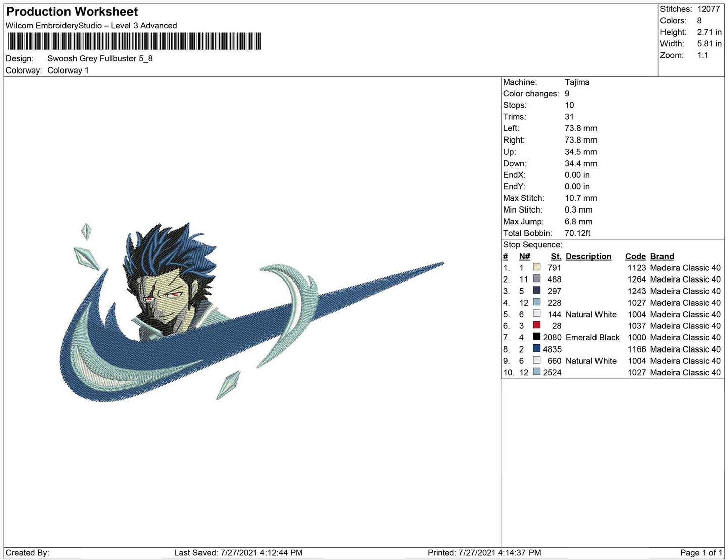Select the Left value "73.8 mm"
Screen dimensions: 728x560
(x=581, y=128)
